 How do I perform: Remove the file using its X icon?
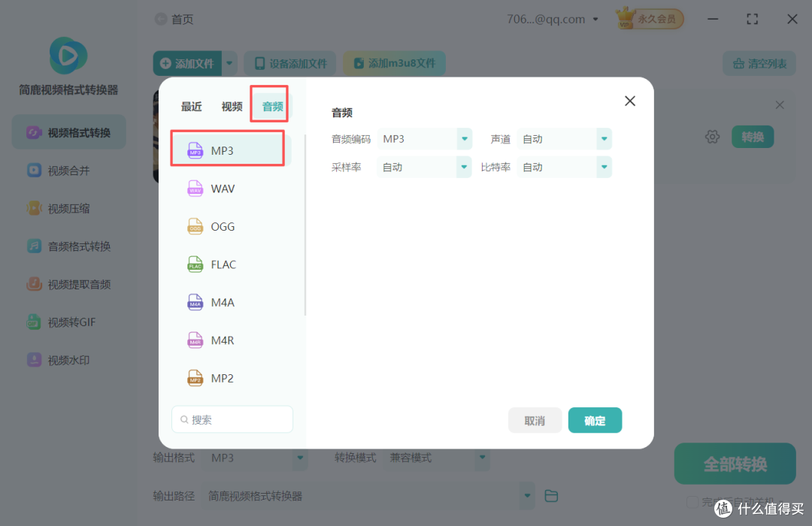780,105
